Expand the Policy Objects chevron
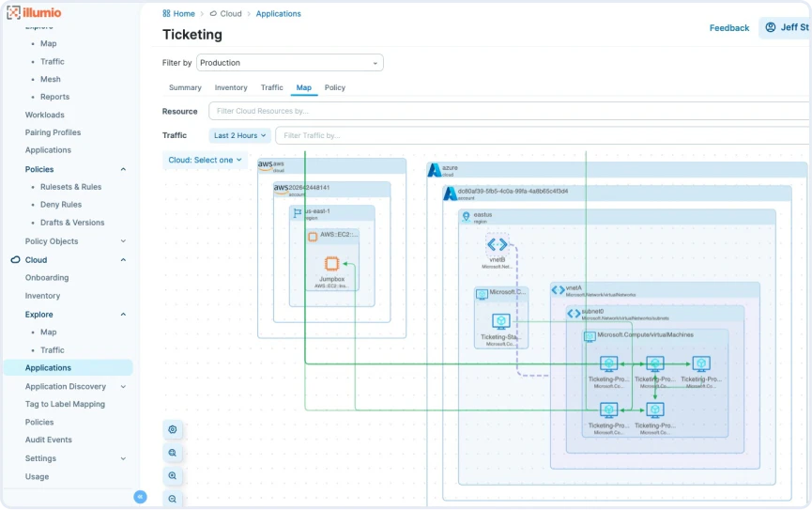 [x=123, y=241]
